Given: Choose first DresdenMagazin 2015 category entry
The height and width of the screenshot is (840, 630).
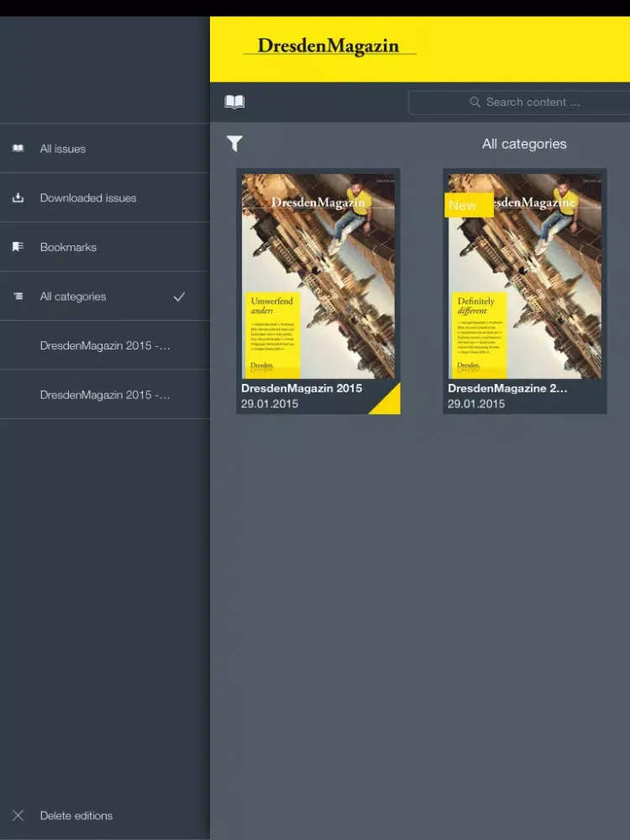Looking at the screenshot, I should tap(105, 345).
